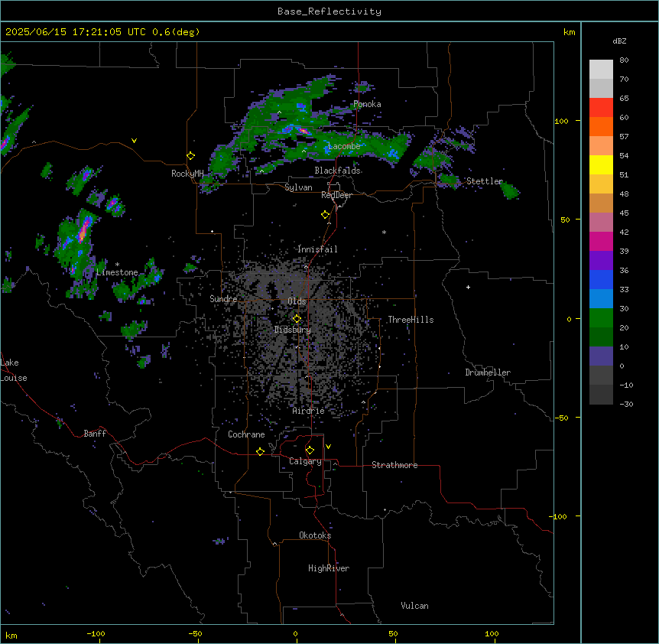Image resolution: width=659 pixels, height=644 pixels.
Task: Click the yellow diamond marker near RockyMH
Action: point(190,155)
